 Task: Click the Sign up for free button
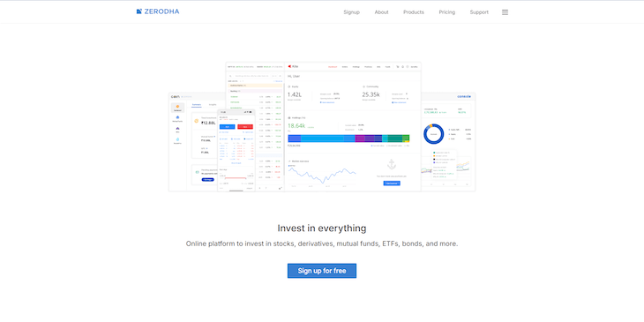[x=322, y=271]
